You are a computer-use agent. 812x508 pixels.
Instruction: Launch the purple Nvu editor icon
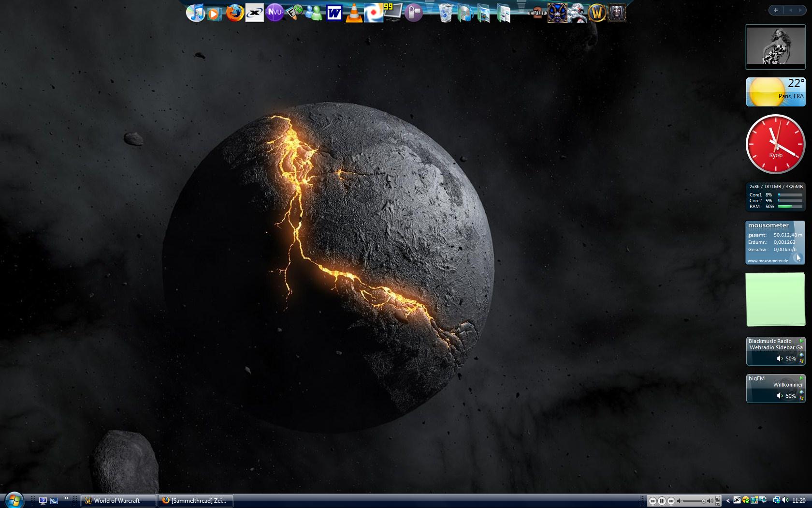click(x=275, y=13)
